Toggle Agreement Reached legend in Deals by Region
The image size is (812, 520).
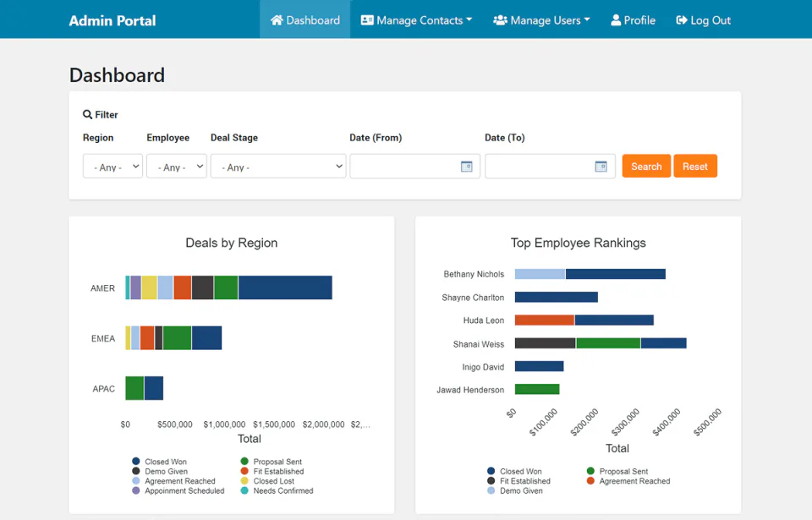[x=173, y=481]
